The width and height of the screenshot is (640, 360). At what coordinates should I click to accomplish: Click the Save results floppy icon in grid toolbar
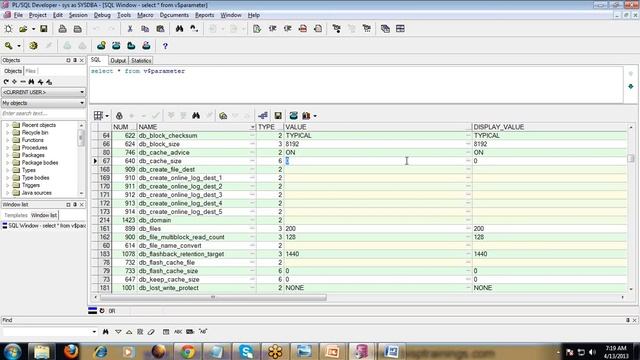278,116
